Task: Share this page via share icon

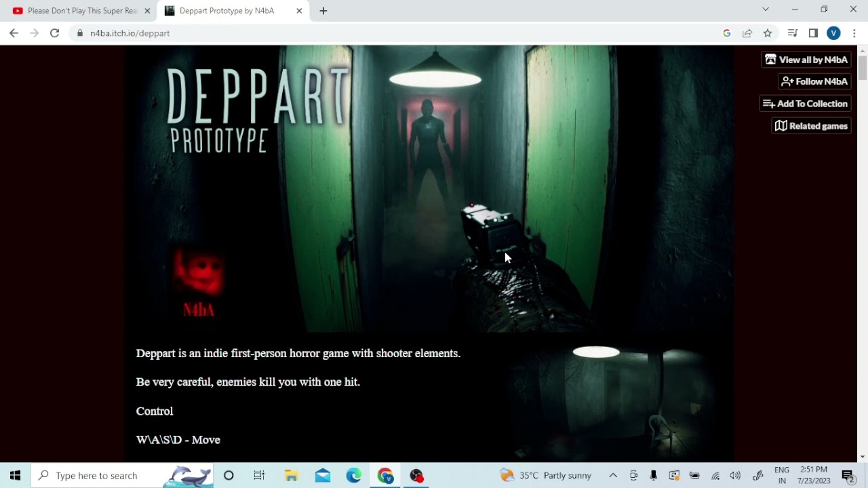Action: 747,33
